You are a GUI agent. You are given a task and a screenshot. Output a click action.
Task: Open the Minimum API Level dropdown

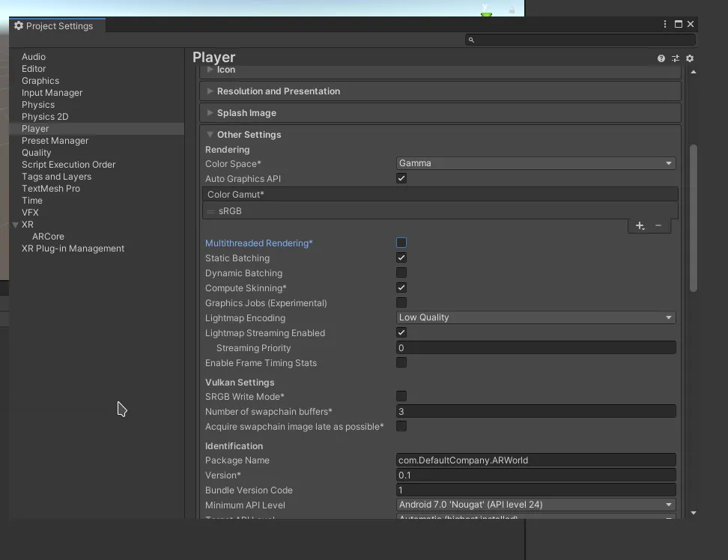click(x=536, y=505)
